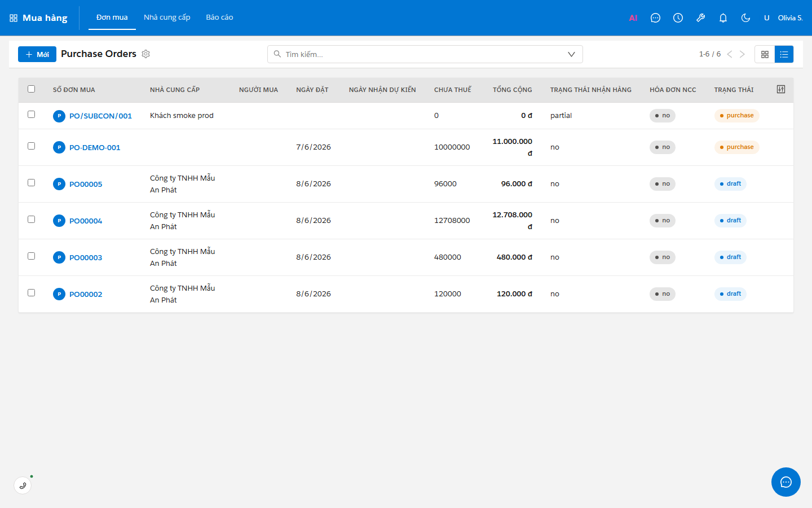Open order PO00004 link
The height and width of the screenshot is (508, 812).
pos(86,221)
